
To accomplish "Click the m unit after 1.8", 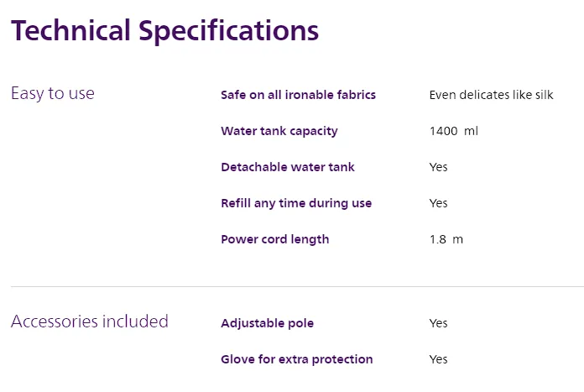I will 458,239.
